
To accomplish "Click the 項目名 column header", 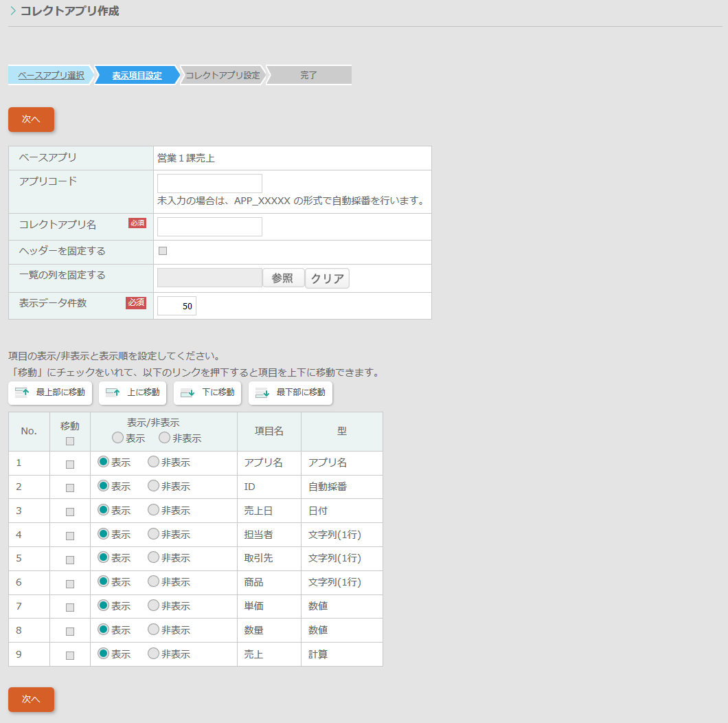I will point(269,431).
